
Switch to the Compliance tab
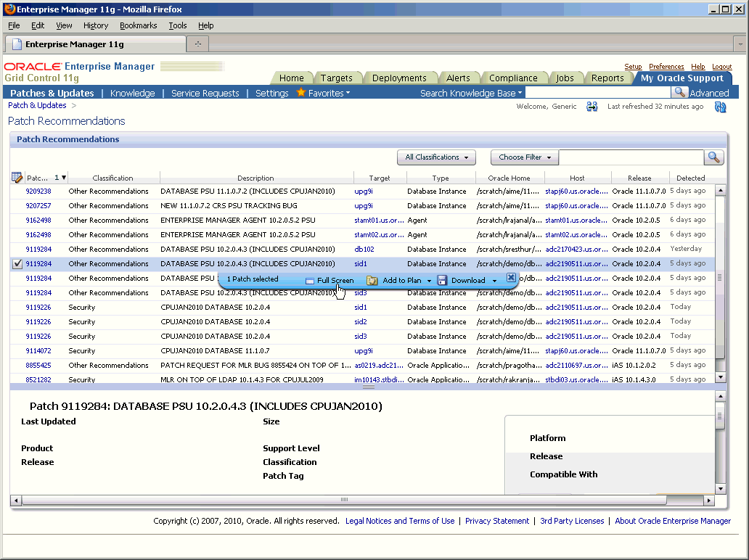click(513, 78)
